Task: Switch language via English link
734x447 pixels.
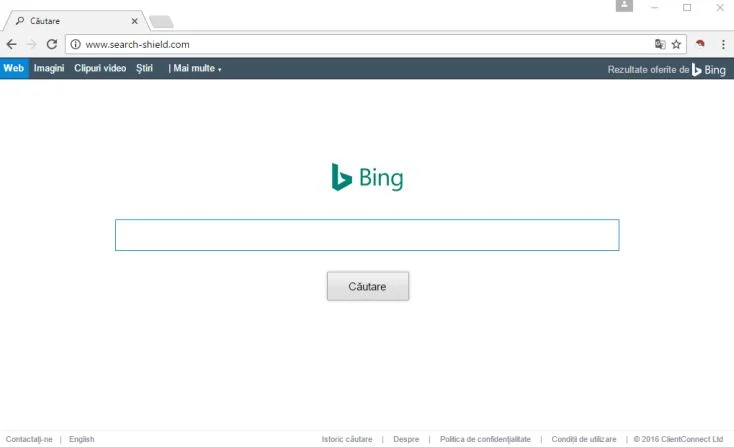Action: tap(81, 439)
